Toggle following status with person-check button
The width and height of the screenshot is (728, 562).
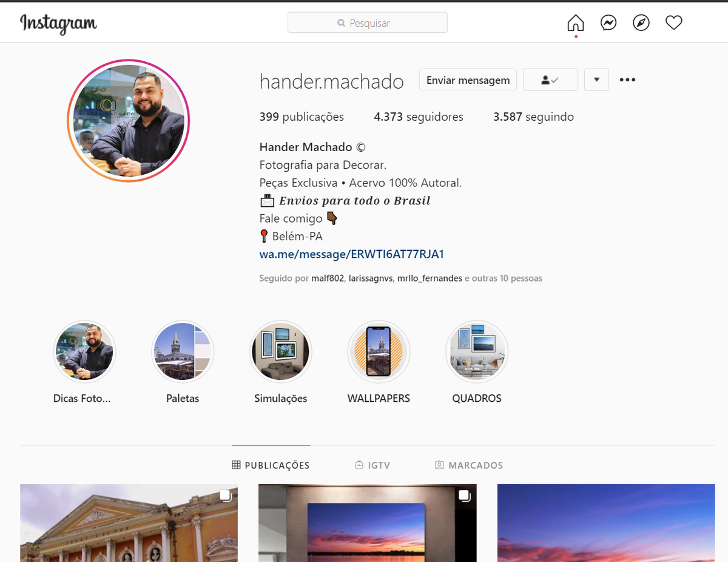pos(550,80)
